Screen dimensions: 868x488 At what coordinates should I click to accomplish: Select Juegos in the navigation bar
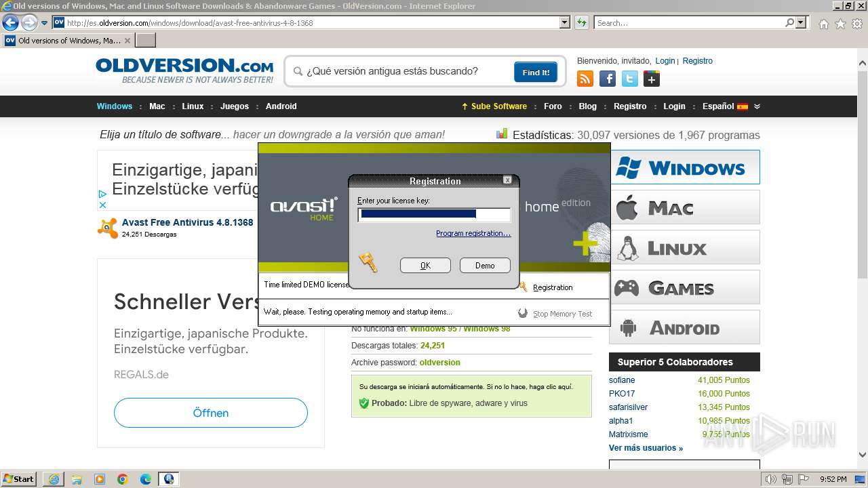point(235,106)
